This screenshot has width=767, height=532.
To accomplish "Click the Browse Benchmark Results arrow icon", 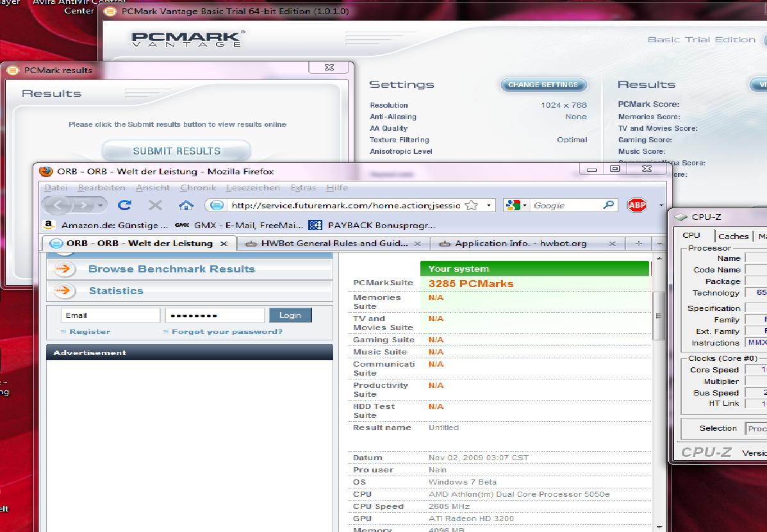I will (64, 269).
